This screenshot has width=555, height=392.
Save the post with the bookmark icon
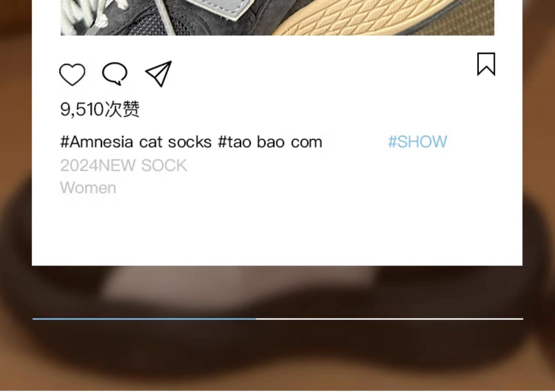pos(486,64)
